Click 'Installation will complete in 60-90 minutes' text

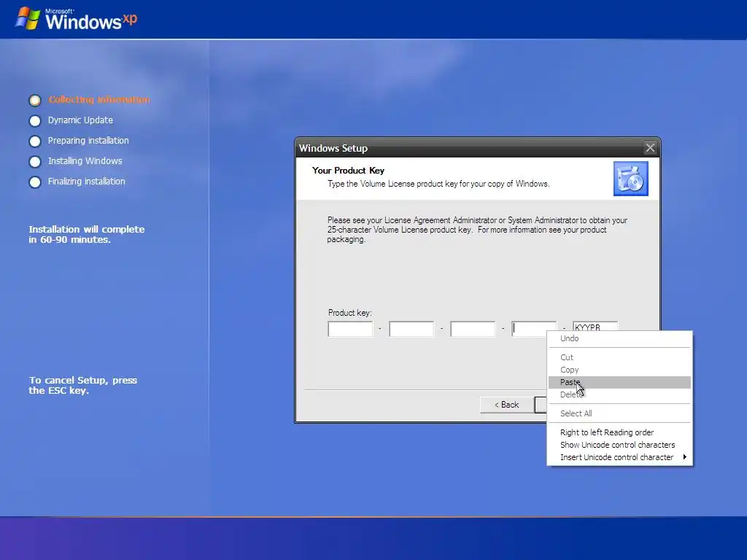point(87,234)
